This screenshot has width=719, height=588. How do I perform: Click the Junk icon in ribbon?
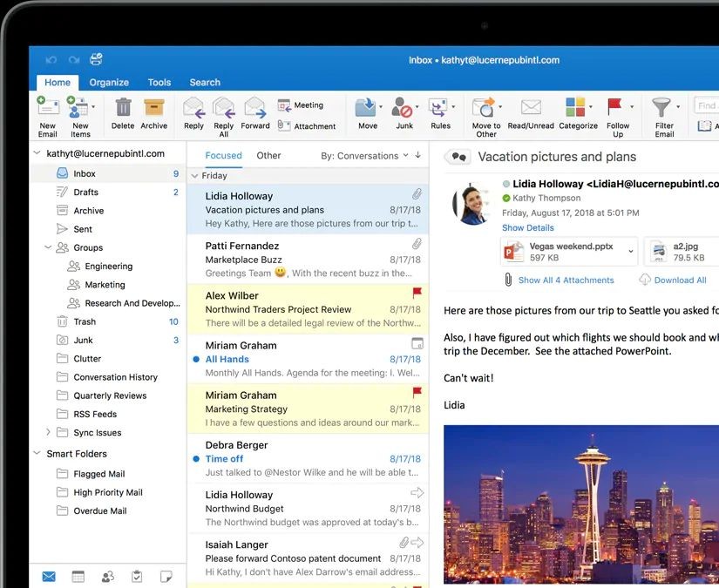(402, 107)
